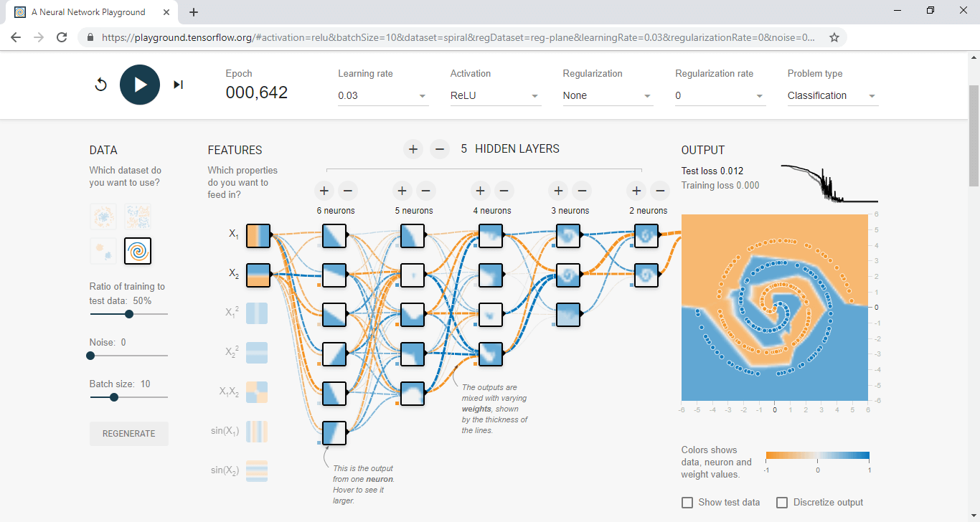This screenshot has width=980, height=522.
Task: Click the step forward icon
Action: point(178,85)
